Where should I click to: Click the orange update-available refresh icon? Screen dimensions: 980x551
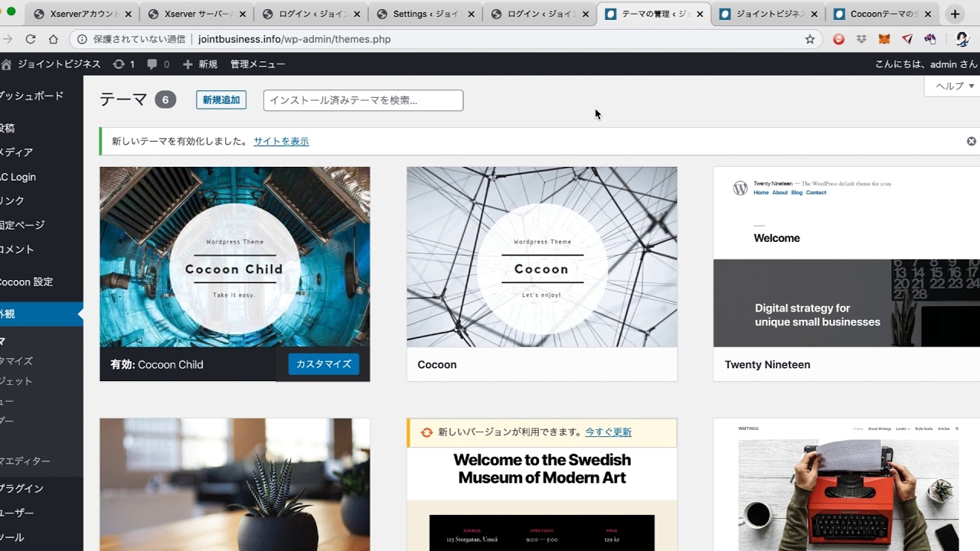point(426,432)
